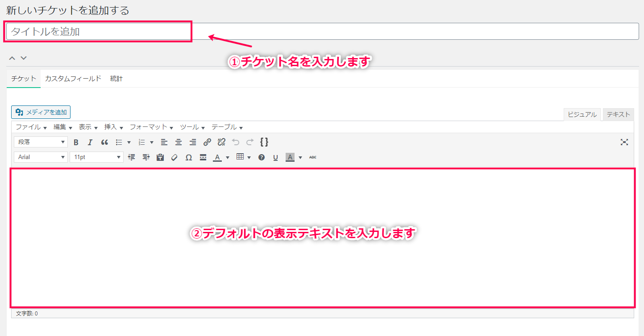Screen dimensions: 644x336
Task: Undo the last edit
Action: click(236, 142)
